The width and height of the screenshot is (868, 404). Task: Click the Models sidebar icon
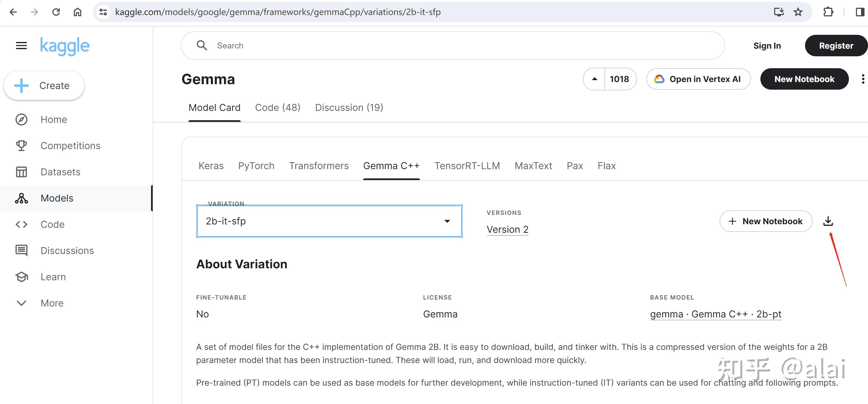pos(21,198)
